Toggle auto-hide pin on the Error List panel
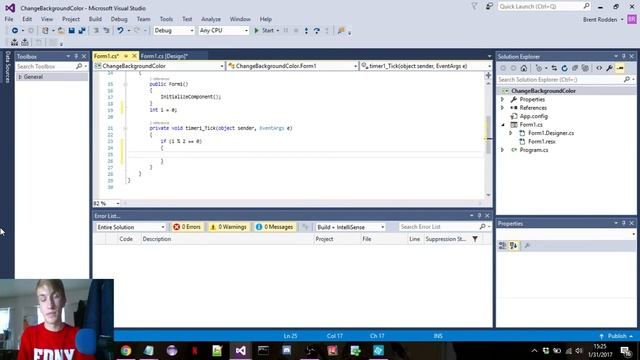 coord(480,216)
